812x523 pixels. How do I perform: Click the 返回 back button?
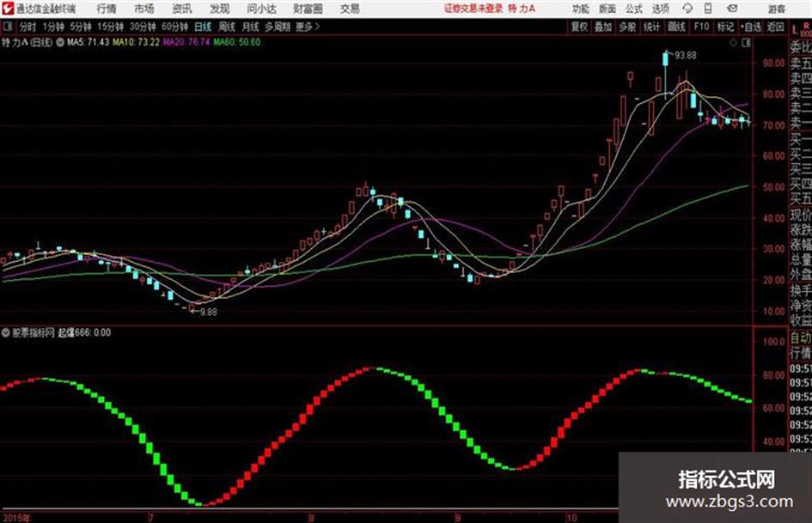click(x=775, y=27)
